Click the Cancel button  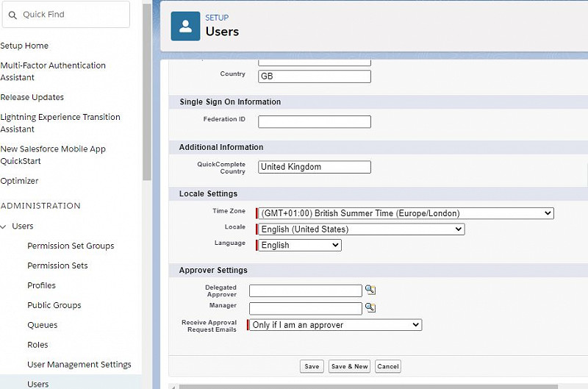[x=388, y=366]
